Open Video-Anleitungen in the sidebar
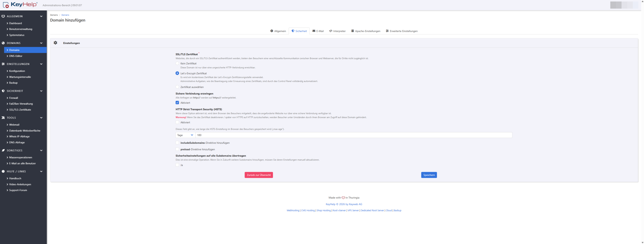Screen dimensions: 644x244 pyautogui.click(x=20, y=184)
